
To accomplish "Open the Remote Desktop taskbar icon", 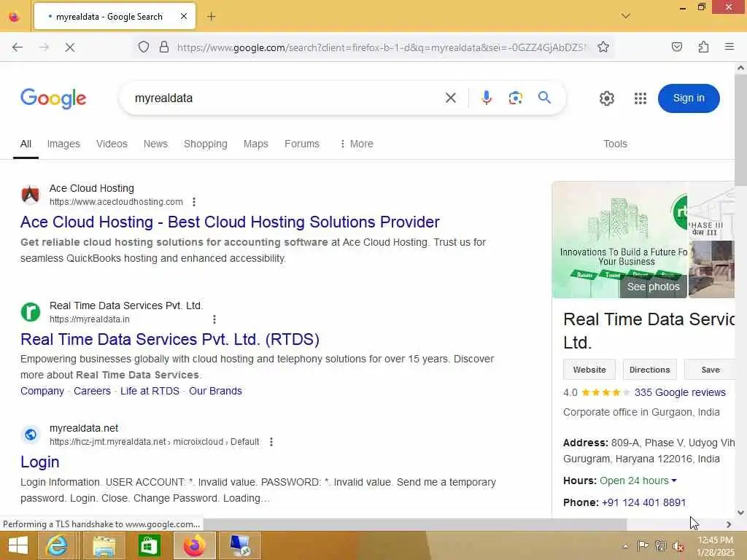I will 240,545.
